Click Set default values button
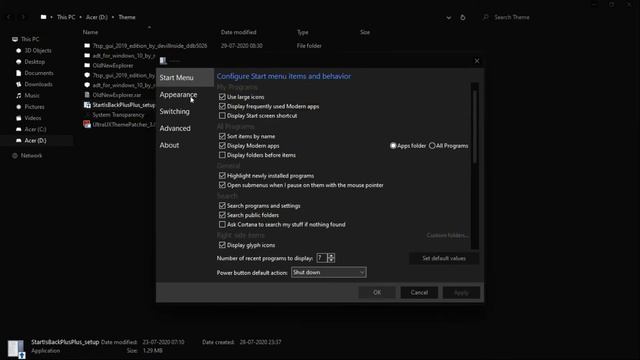The width and height of the screenshot is (640, 360). 444,258
